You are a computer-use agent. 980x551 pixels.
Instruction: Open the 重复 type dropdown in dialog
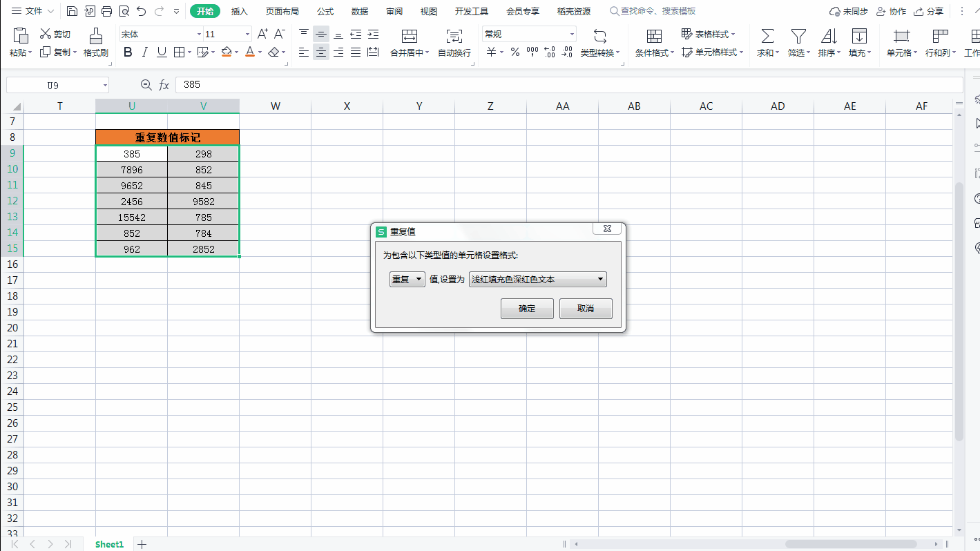407,280
